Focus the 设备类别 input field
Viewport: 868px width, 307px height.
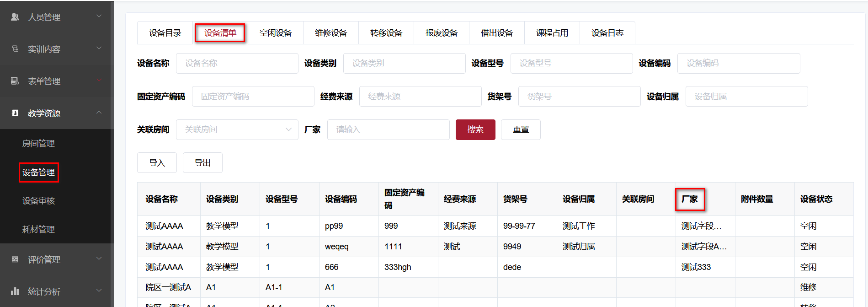404,63
